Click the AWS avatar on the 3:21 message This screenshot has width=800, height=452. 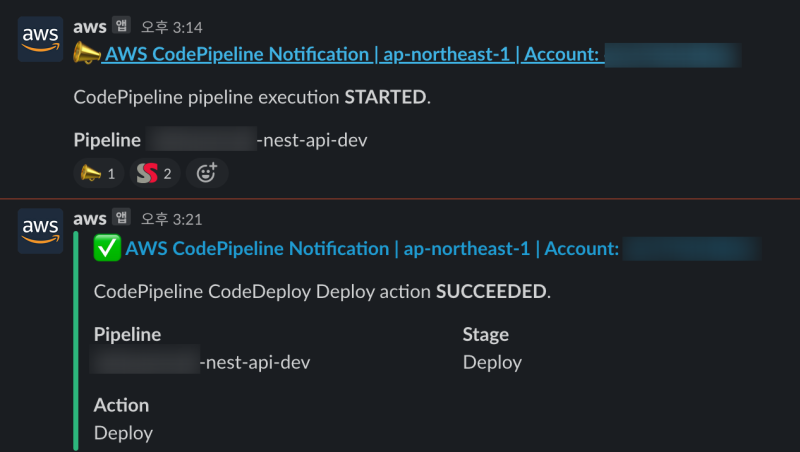click(x=40, y=231)
